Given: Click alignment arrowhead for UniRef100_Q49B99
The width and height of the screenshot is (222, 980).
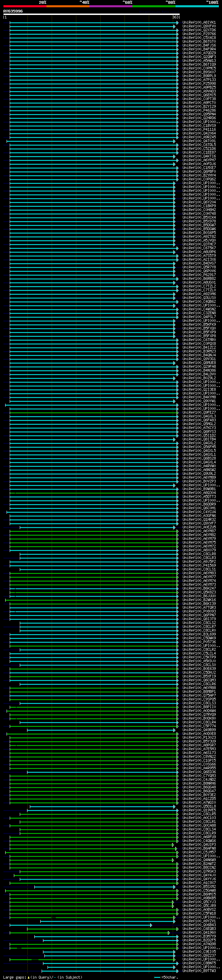Looking at the screenshot, I should point(174,730).
